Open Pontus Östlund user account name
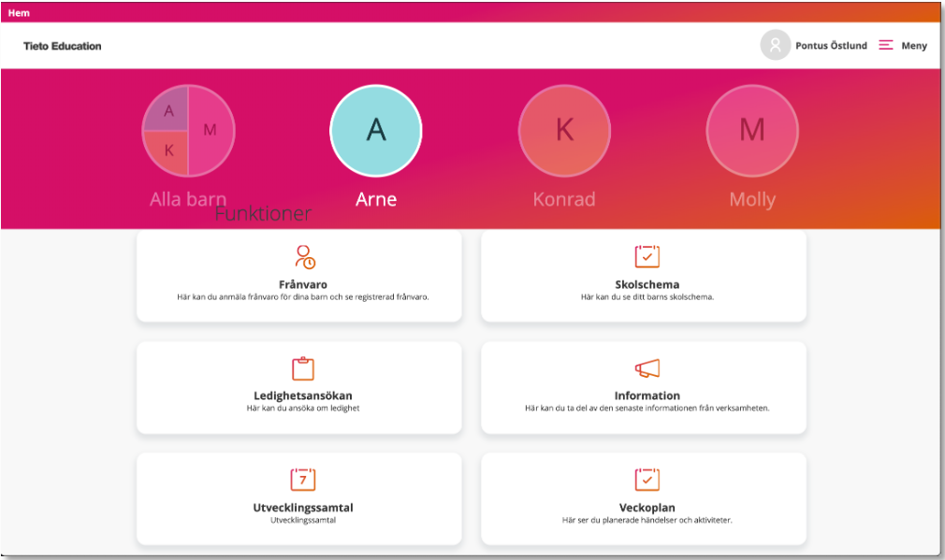The image size is (945, 560). 831,46
